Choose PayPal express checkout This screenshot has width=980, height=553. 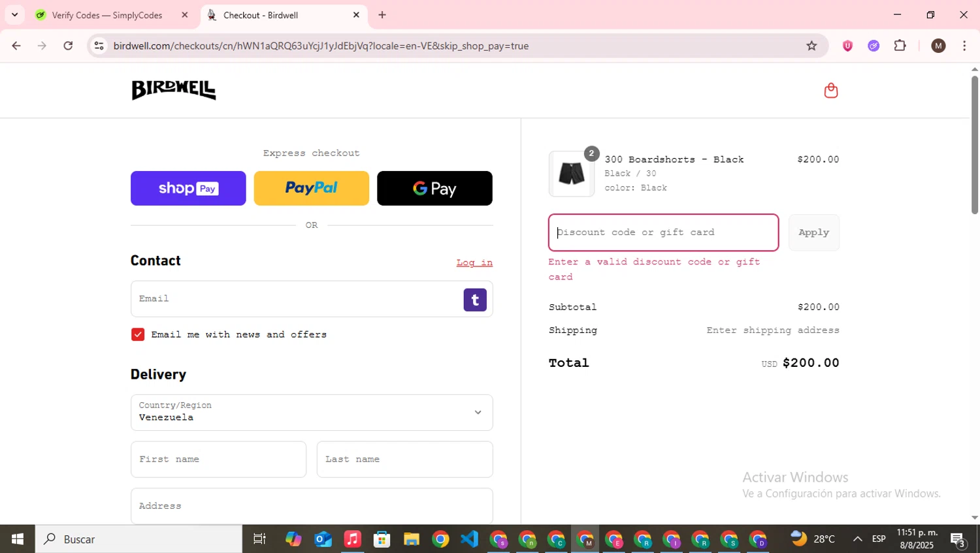click(x=311, y=188)
